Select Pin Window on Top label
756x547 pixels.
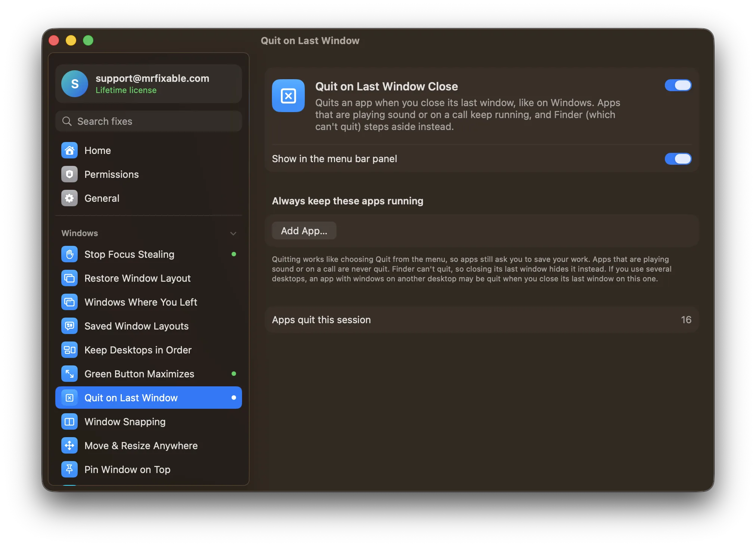pos(127,470)
